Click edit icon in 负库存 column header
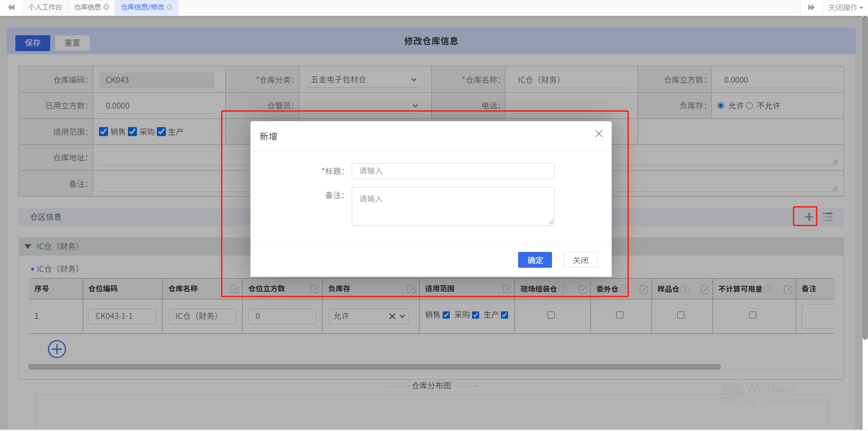The width and height of the screenshot is (868, 431). click(411, 289)
